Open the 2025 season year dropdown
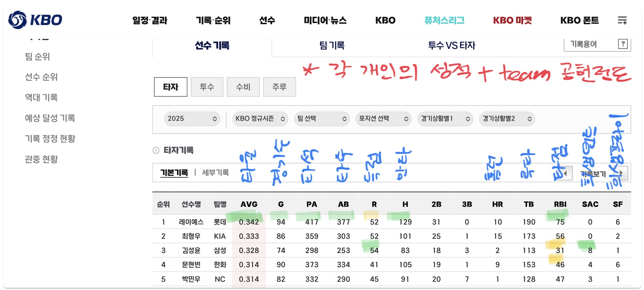This screenshot has height=290, width=644. (x=192, y=119)
